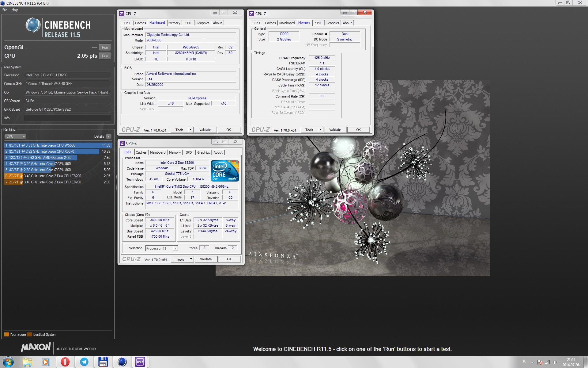
Task: Open Mainboard tab in CPU window
Action: click(x=158, y=152)
